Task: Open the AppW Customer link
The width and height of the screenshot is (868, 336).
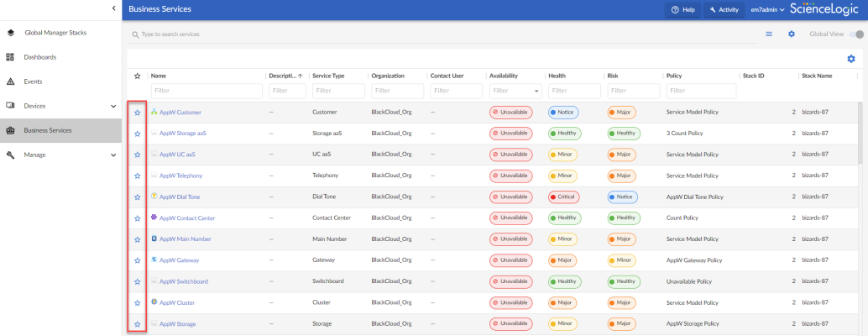Action: coord(180,113)
